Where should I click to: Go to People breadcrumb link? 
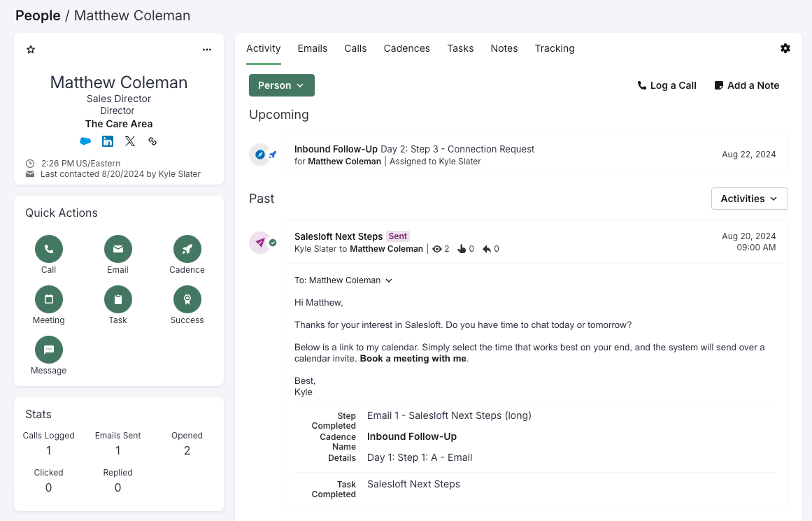point(38,15)
